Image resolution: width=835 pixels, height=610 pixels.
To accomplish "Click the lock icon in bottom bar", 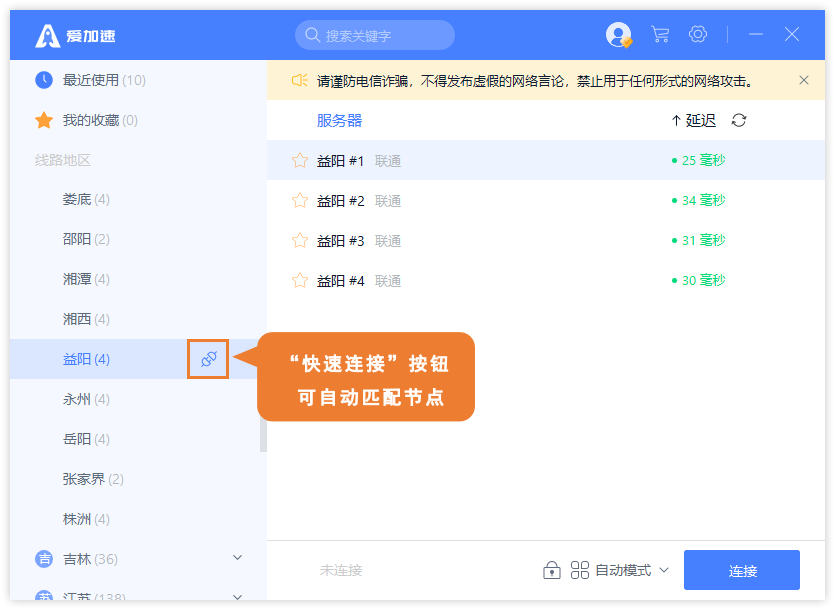I will pyautogui.click(x=551, y=570).
